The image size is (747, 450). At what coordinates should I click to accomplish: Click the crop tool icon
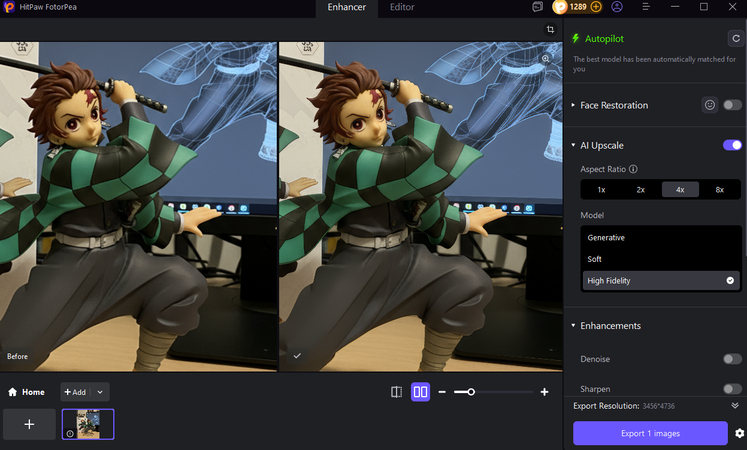point(550,30)
